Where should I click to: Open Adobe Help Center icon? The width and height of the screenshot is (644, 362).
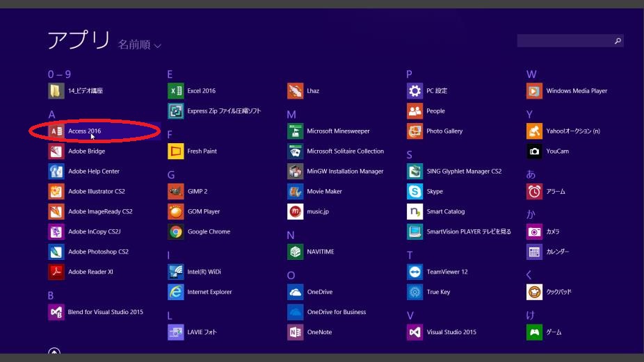[x=56, y=171]
